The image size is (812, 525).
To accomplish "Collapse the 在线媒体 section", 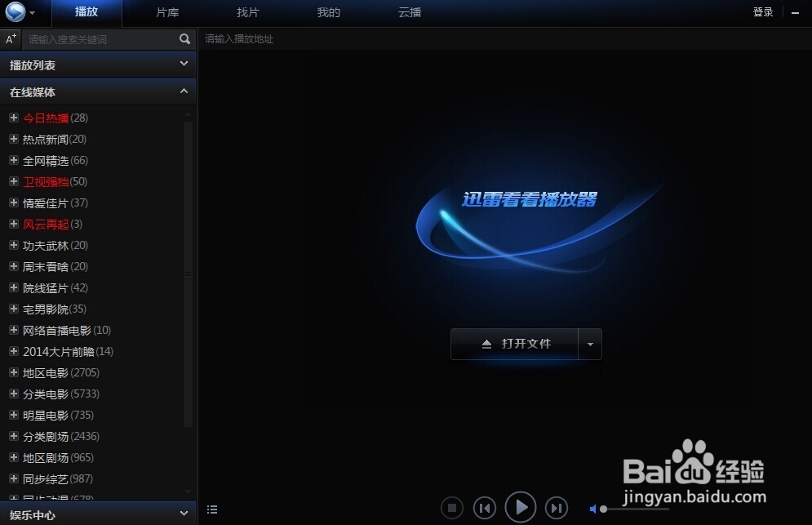I will 184,91.
